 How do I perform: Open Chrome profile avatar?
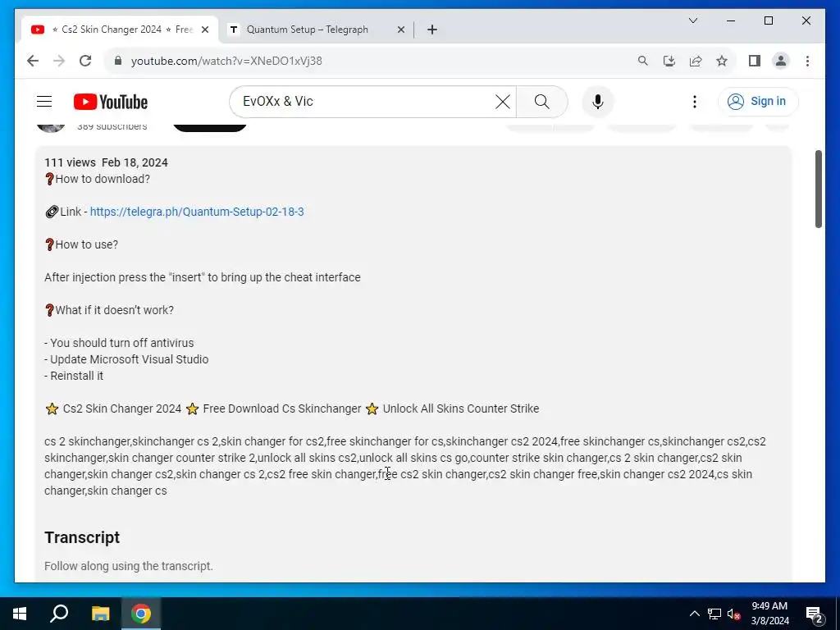click(781, 61)
